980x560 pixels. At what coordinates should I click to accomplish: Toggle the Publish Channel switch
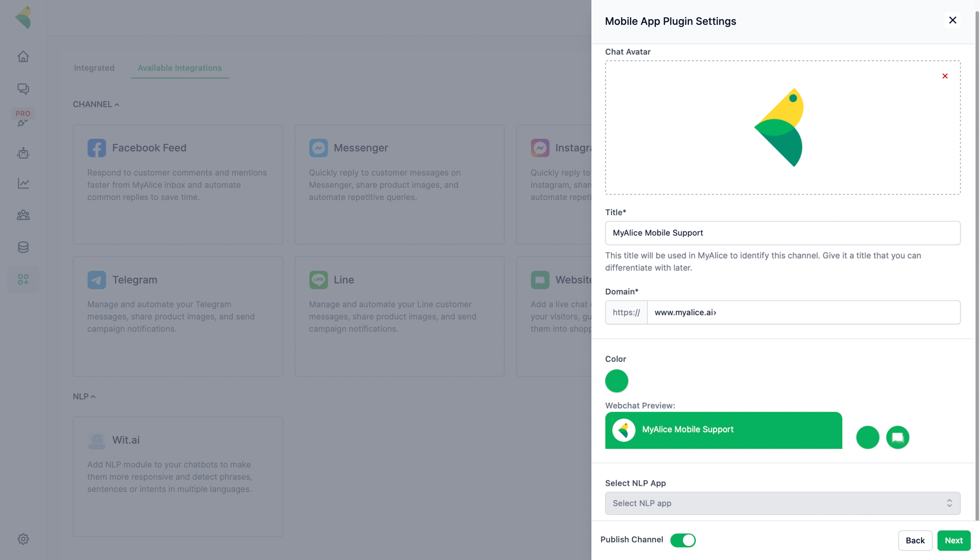click(x=683, y=540)
